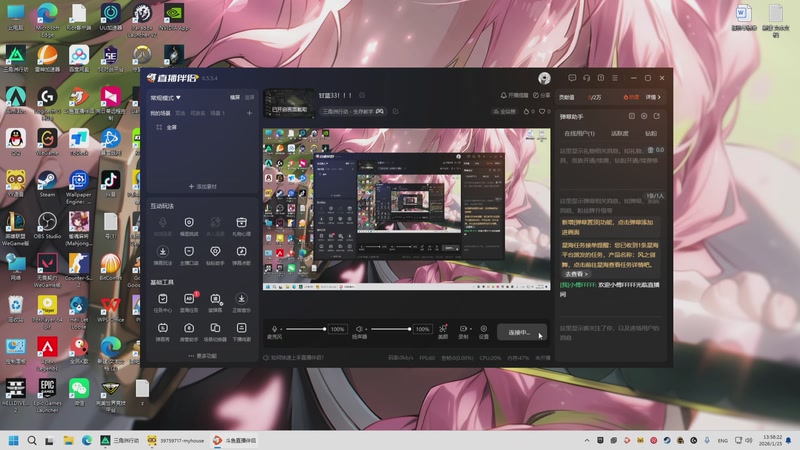Image resolution: width=800 pixels, height=450 pixels.
Task: Switch to the 钻粉 tab
Action: pyautogui.click(x=651, y=134)
